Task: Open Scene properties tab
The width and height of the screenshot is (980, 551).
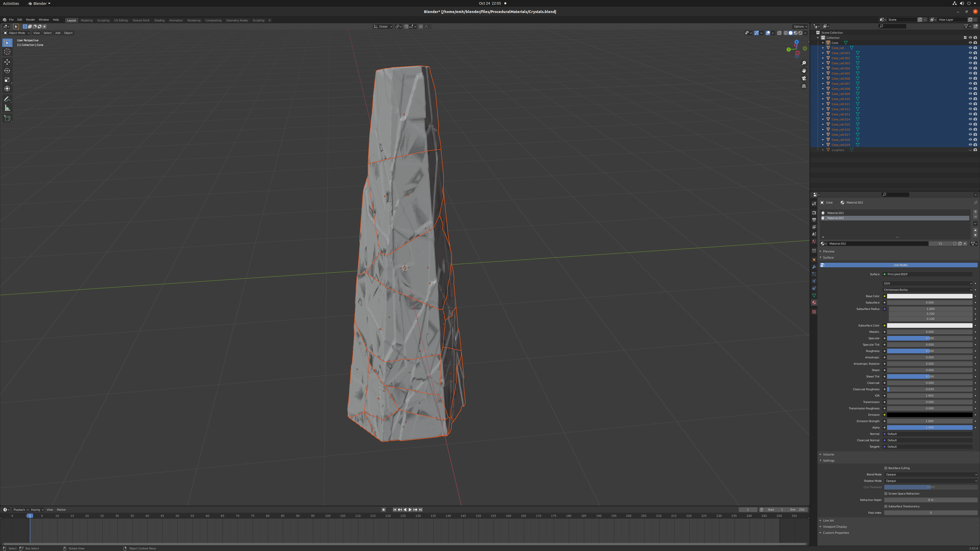Action: pyautogui.click(x=814, y=234)
